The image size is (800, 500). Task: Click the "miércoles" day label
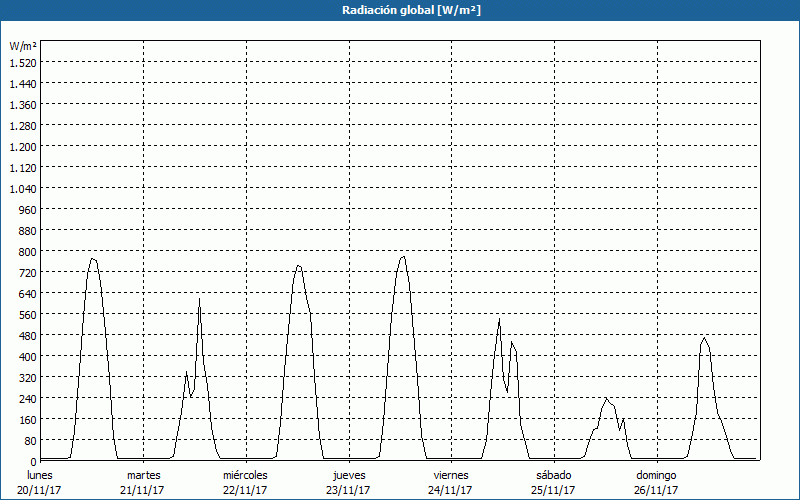pos(245,475)
